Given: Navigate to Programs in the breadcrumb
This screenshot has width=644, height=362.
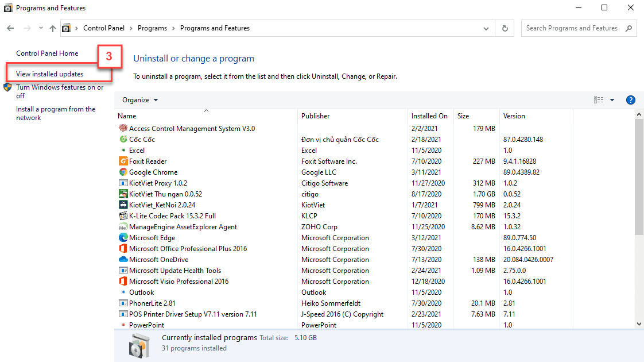Looking at the screenshot, I should [152, 28].
